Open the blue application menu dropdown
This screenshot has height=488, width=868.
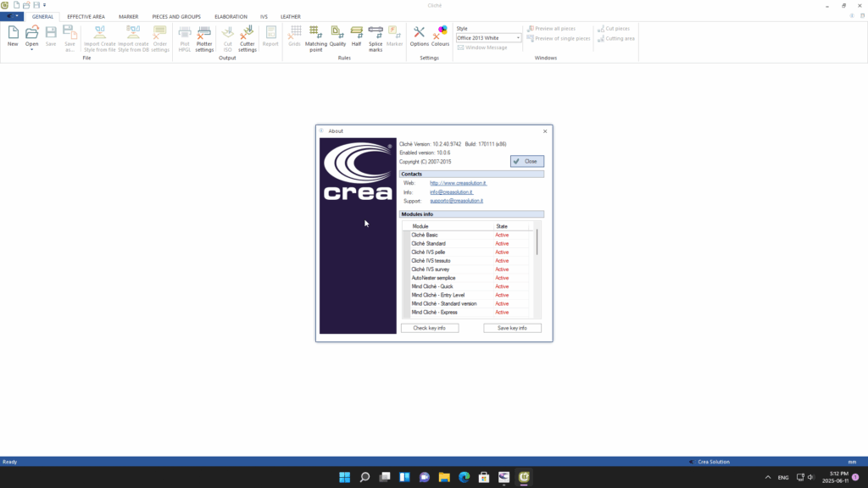[12, 16]
